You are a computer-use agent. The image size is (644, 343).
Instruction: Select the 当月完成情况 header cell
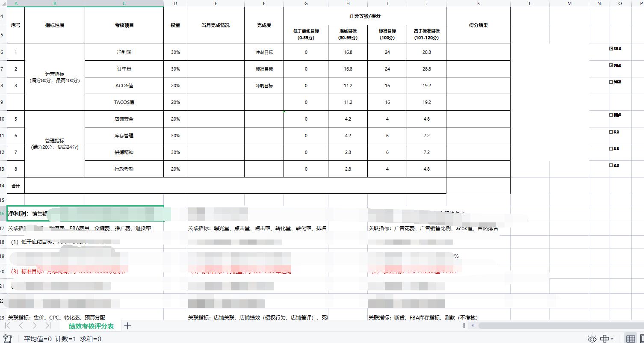[216, 25]
